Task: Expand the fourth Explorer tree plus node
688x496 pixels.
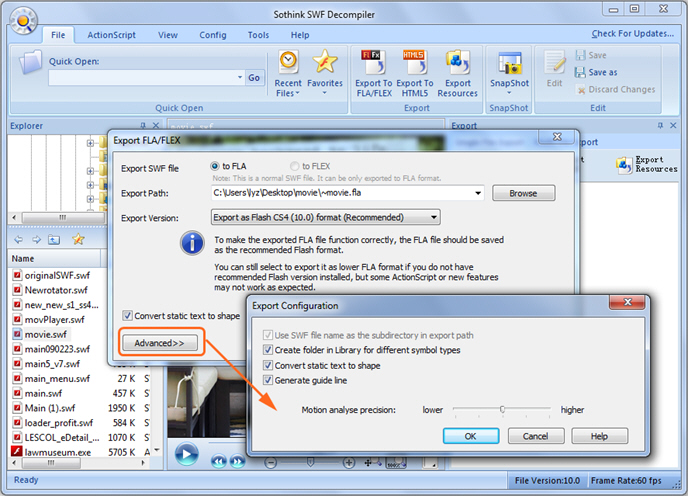Action: [x=90, y=199]
